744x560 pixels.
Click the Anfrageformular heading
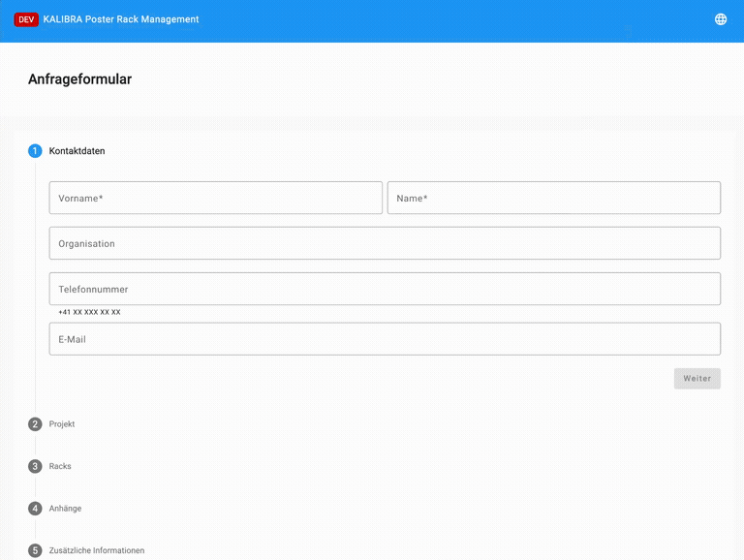[x=79, y=78]
